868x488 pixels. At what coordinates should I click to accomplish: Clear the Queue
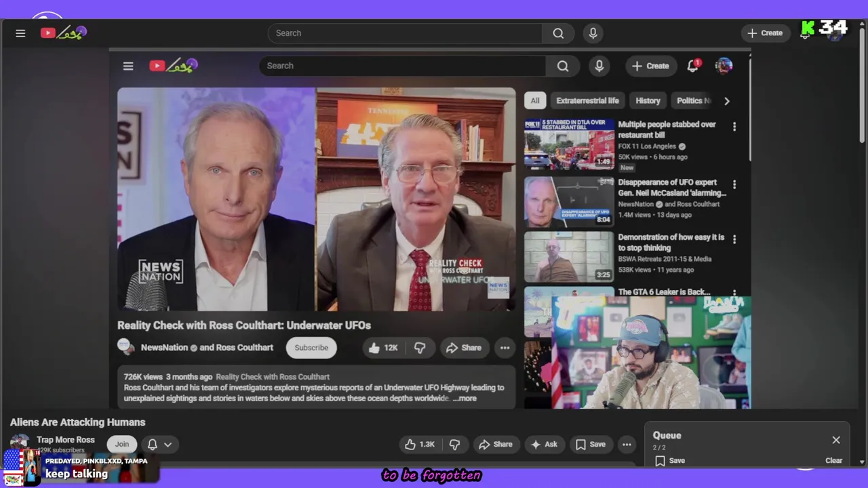(833, 461)
